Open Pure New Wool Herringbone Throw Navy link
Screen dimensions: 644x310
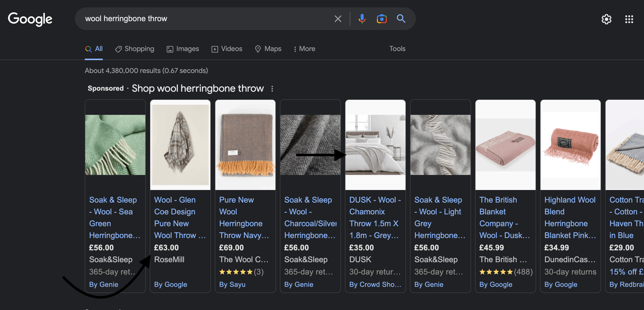244,218
